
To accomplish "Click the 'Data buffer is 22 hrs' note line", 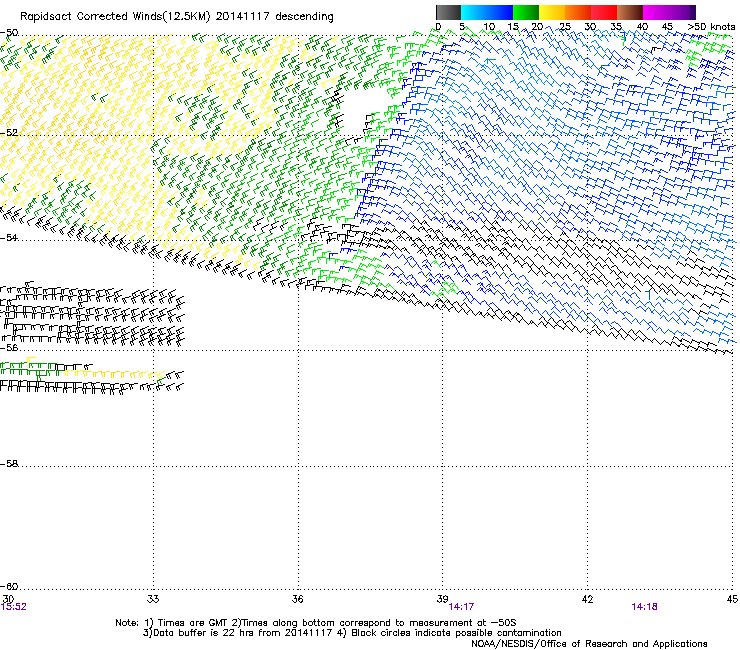I will (x=352, y=633).
